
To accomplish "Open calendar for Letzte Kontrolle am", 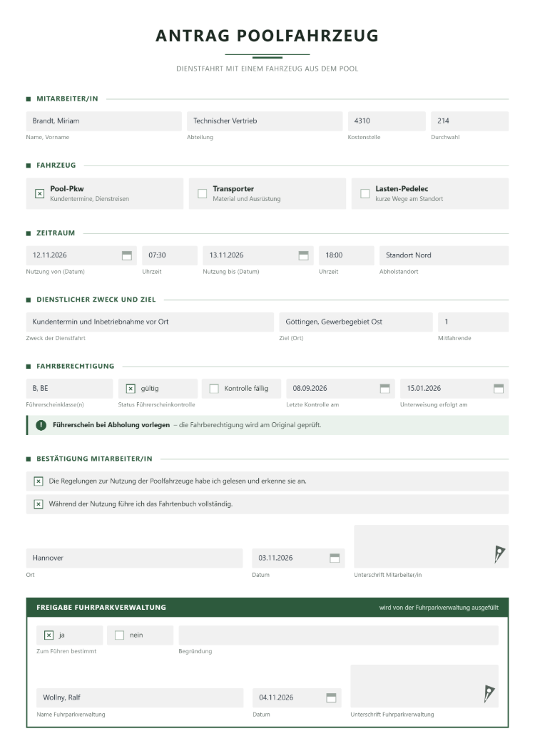I will [385, 389].
